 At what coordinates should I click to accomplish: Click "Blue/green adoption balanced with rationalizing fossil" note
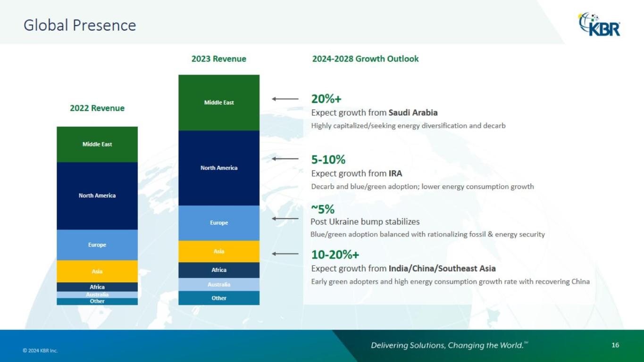[427, 234]
